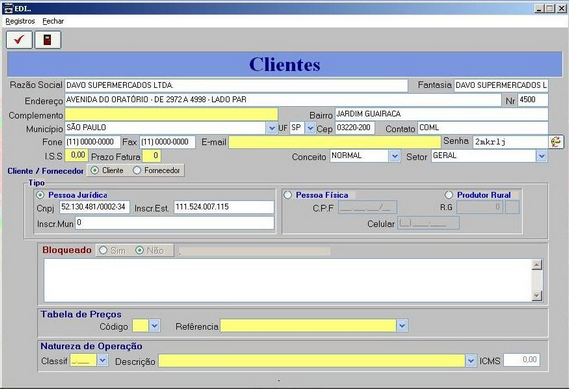569x389 pixels.
Task: Click the EDI window title bar icon
Action: [x=7, y=8]
